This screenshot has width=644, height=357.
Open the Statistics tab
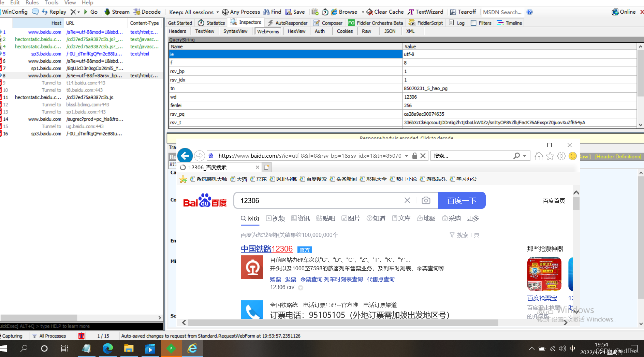coord(211,23)
